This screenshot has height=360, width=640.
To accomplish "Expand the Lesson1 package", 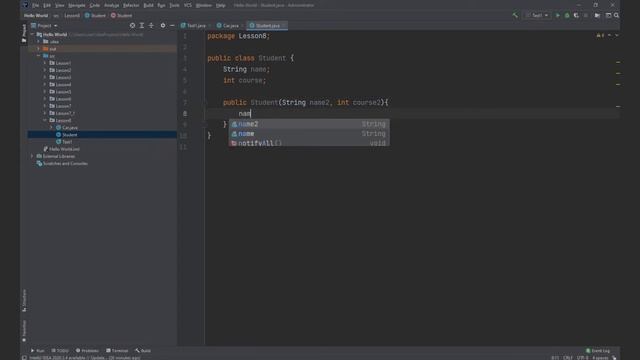I will [x=45, y=63].
